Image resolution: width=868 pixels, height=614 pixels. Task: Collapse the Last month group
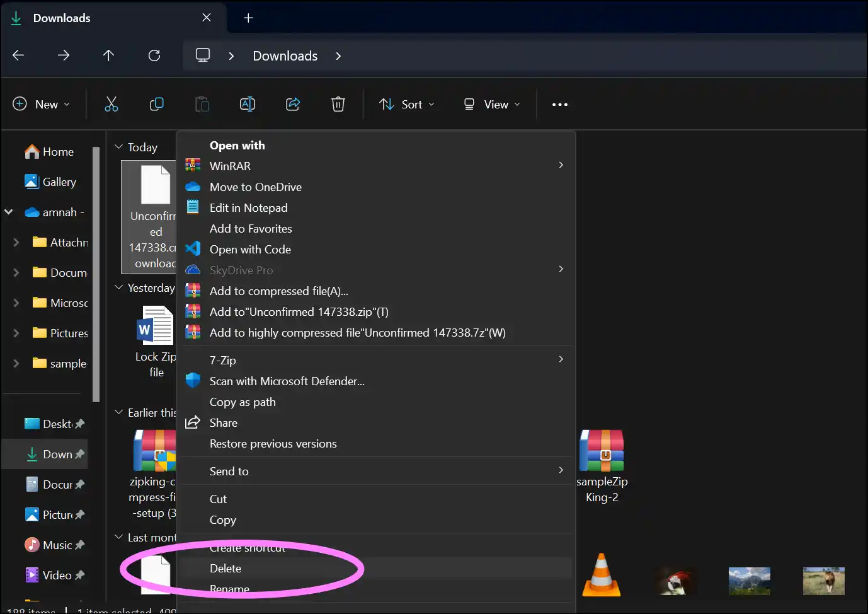pyautogui.click(x=118, y=537)
